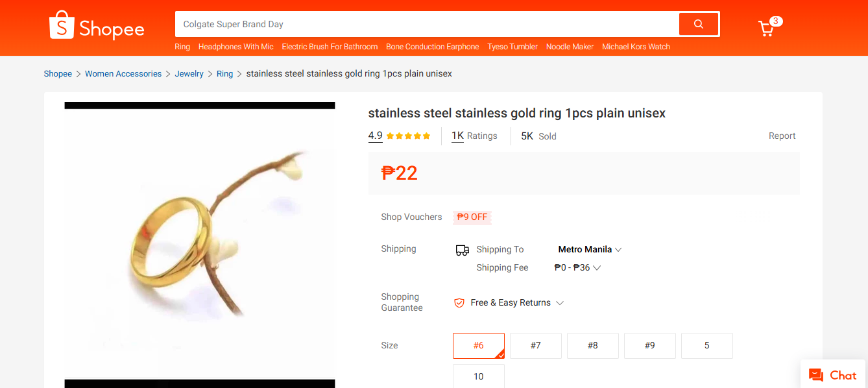The width and height of the screenshot is (868, 388).
Task: Select size #7
Action: click(x=535, y=345)
